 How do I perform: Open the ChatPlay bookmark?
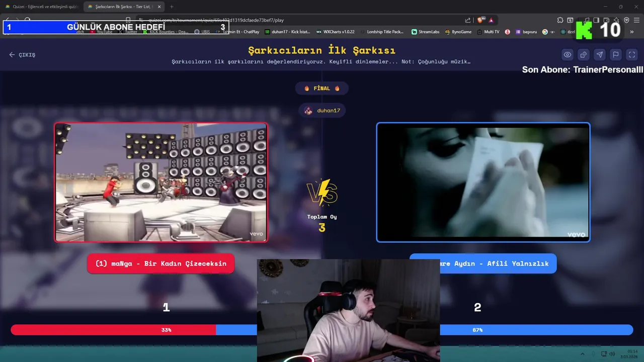pyautogui.click(x=237, y=32)
